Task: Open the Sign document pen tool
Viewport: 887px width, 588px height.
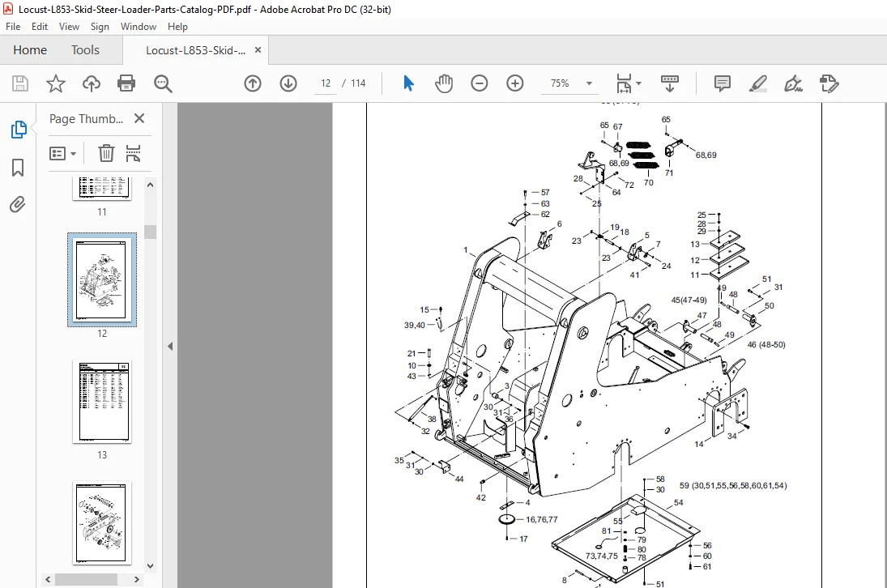Action: click(793, 83)
